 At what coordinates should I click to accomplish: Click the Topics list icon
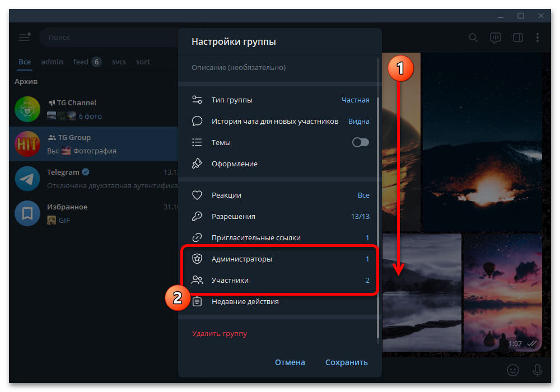pos(197,142)
